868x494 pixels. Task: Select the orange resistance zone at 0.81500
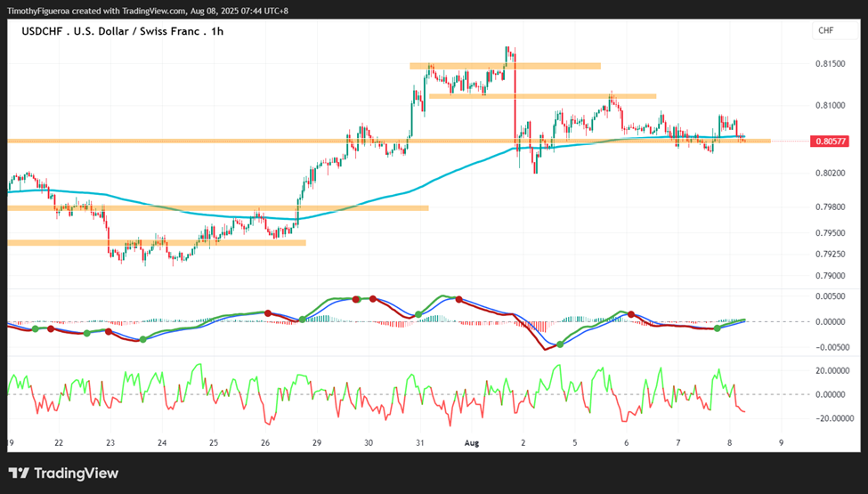(505, 67)
